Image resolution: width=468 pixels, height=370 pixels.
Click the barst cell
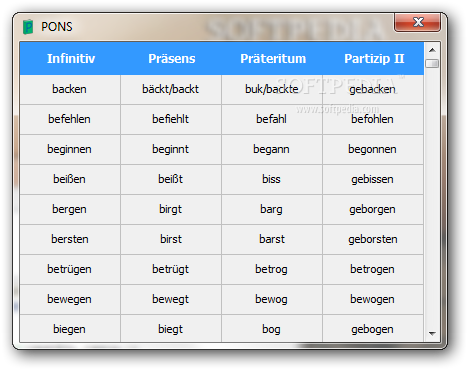tap(272, 239)
